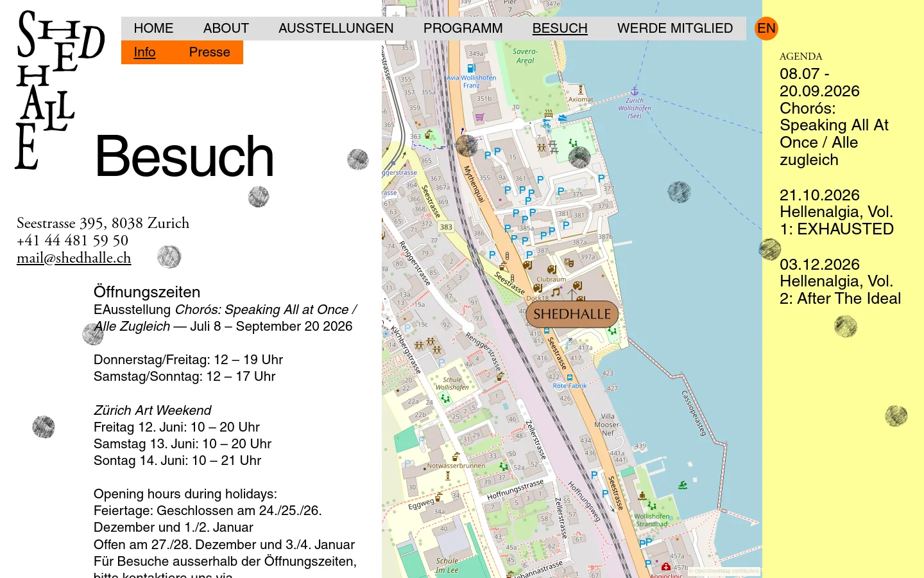Click the swimmer icon in the lake
The image size is (924, 578).
683,486
